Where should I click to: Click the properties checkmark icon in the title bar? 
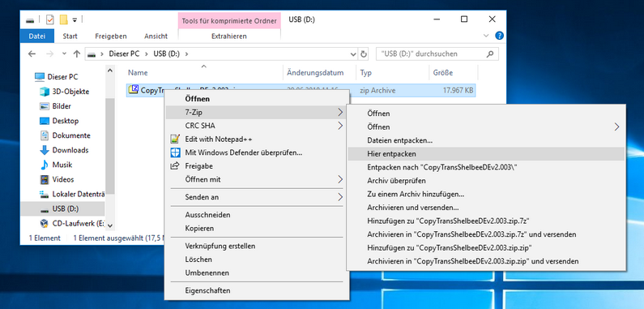(49, 19)
